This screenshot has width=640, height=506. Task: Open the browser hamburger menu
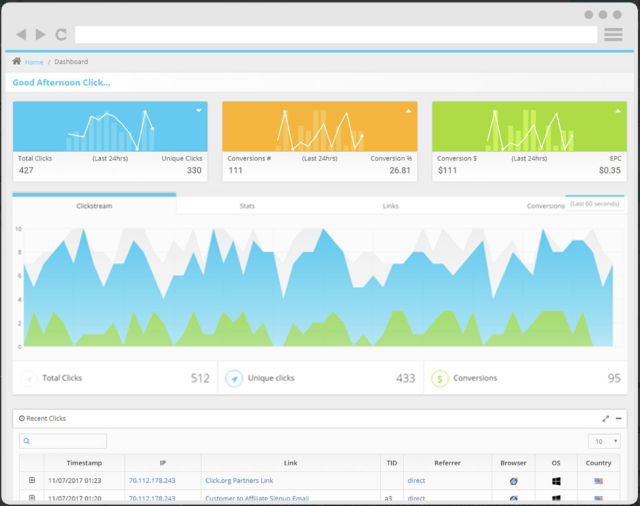click(x=613, y=35)
